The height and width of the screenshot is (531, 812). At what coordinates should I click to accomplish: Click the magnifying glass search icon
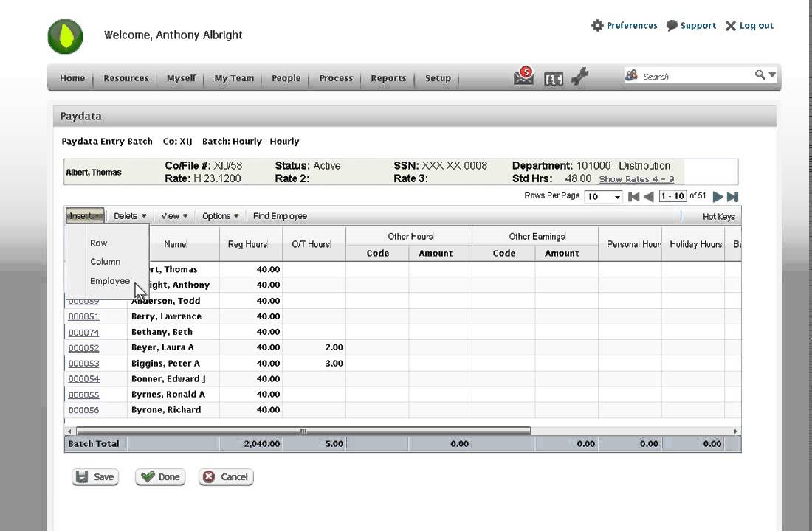[760, 75]
